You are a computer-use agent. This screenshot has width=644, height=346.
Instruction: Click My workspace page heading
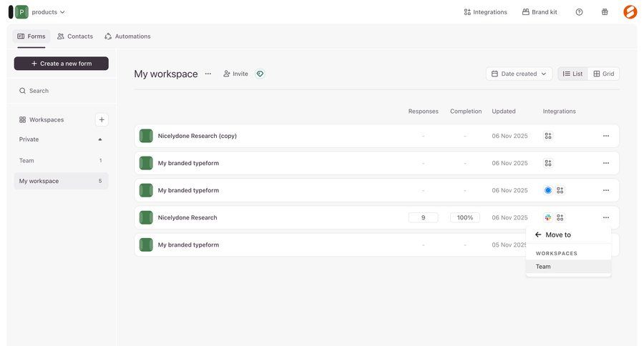[x=166, y=74]
